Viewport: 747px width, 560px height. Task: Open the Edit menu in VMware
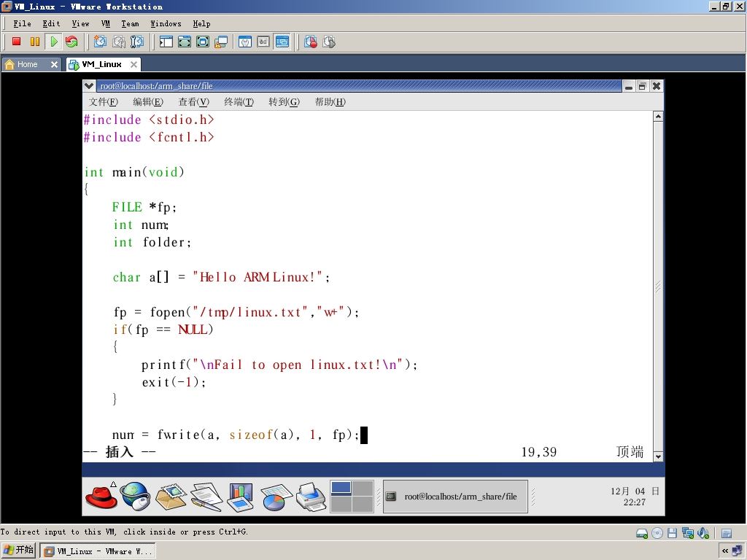click(x=51, y=24)
